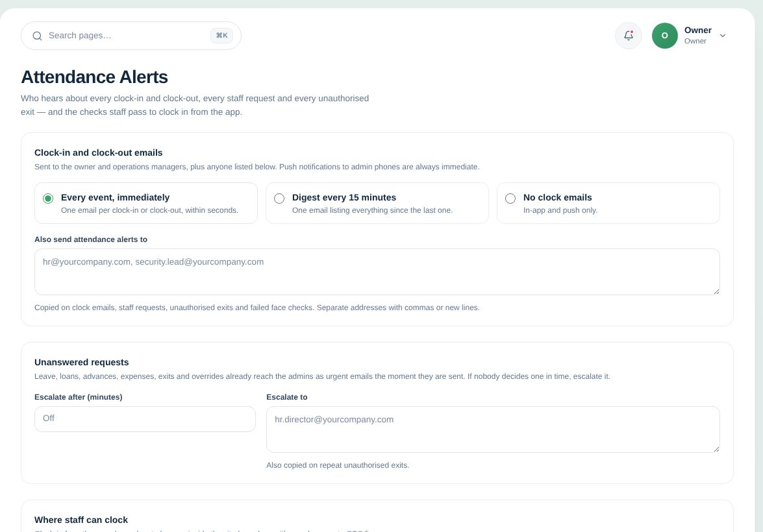Click the Also send attendance alerts textarea
763x532 pixels.
(x=377, y=272)
